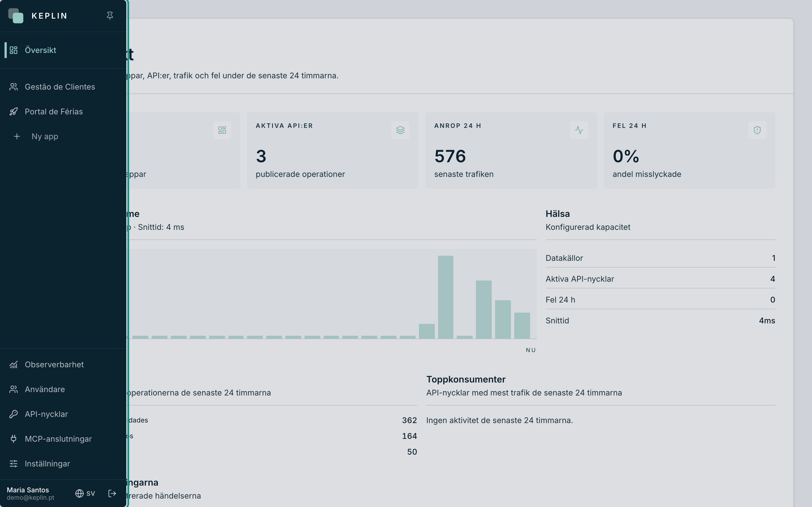Open the Datakällor health row
Screen dimensions: 812x507
pyautogui.click(x=660, y=258)
